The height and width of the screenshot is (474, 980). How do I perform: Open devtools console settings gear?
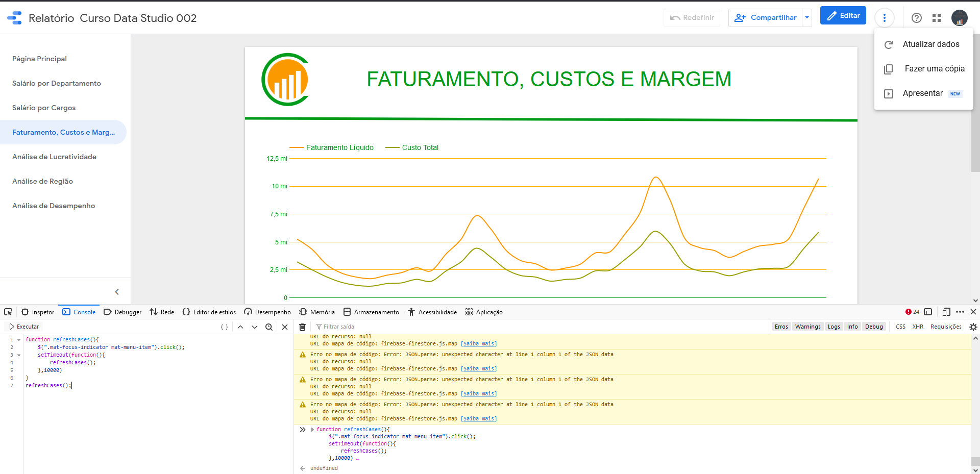973,327
